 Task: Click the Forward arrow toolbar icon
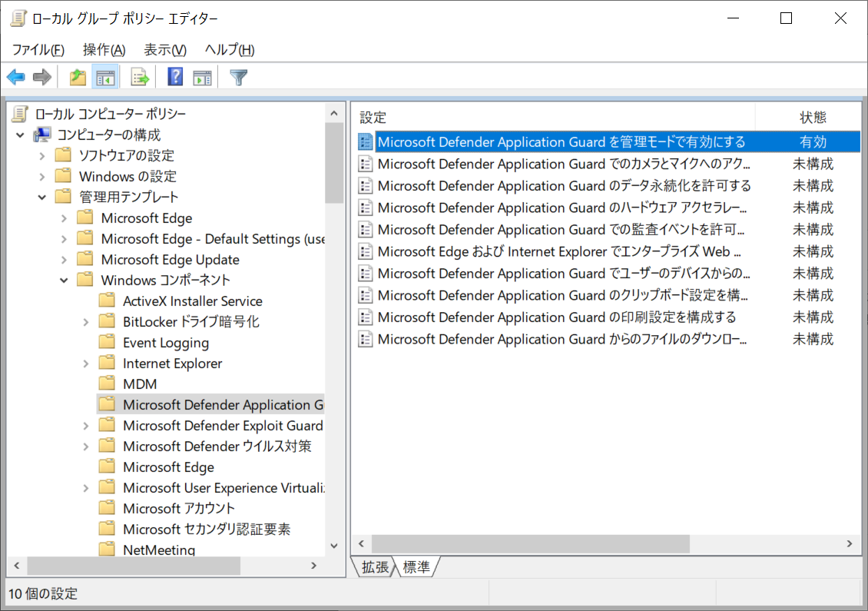[42, 77]
